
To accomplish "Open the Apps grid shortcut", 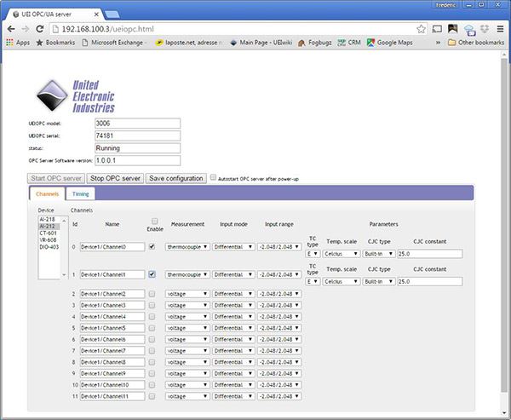I will (17, 42).
